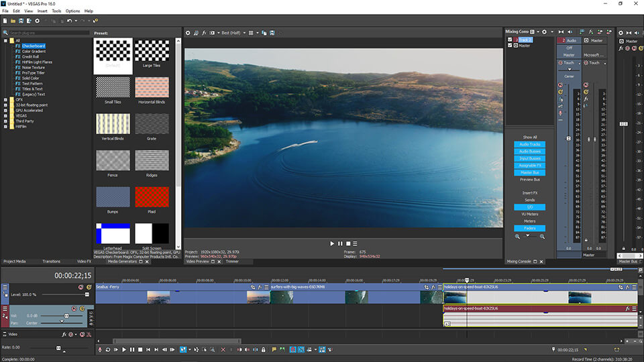Click the lock event padlock icon in timeline toolbar

point(263,350)
